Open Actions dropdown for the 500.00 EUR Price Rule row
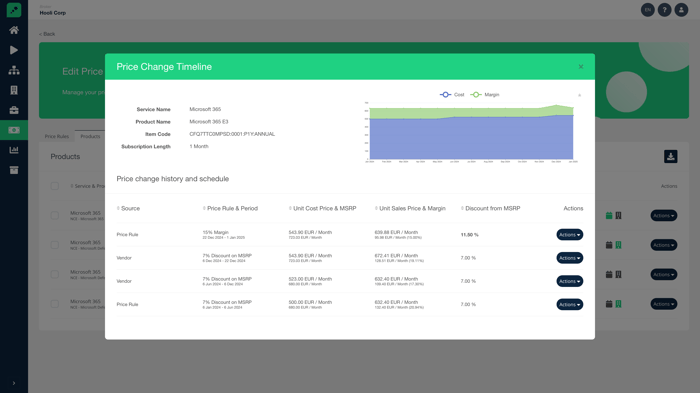Screen dimensions: 700x393 coord(570,304)
